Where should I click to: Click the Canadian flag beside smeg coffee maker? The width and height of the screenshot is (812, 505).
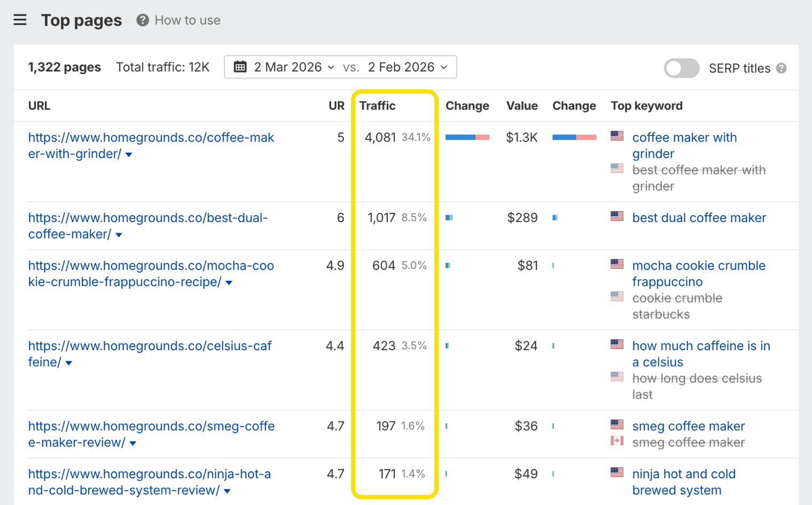click(617, 441)
